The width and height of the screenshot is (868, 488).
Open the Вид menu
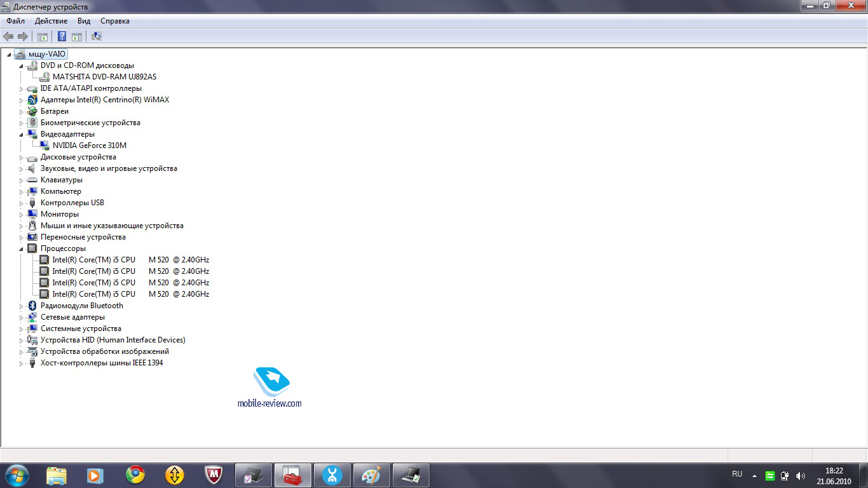(84, 21)
